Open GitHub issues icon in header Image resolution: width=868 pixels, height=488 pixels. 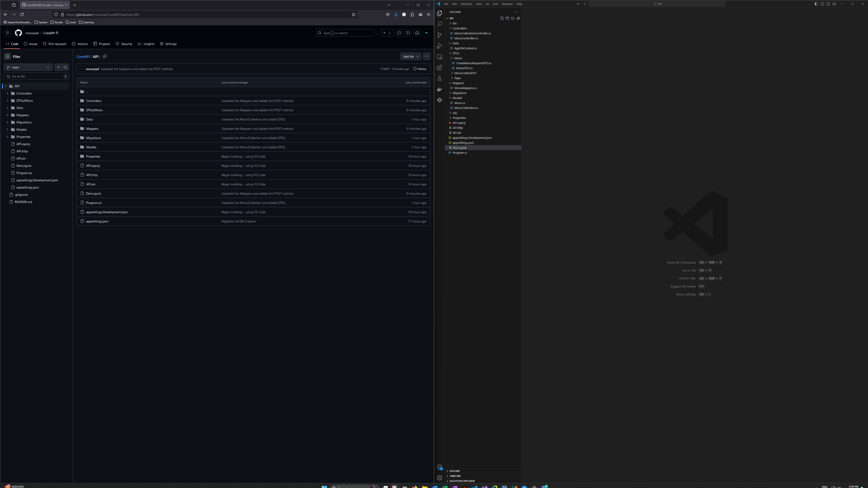tap(399, 33)
